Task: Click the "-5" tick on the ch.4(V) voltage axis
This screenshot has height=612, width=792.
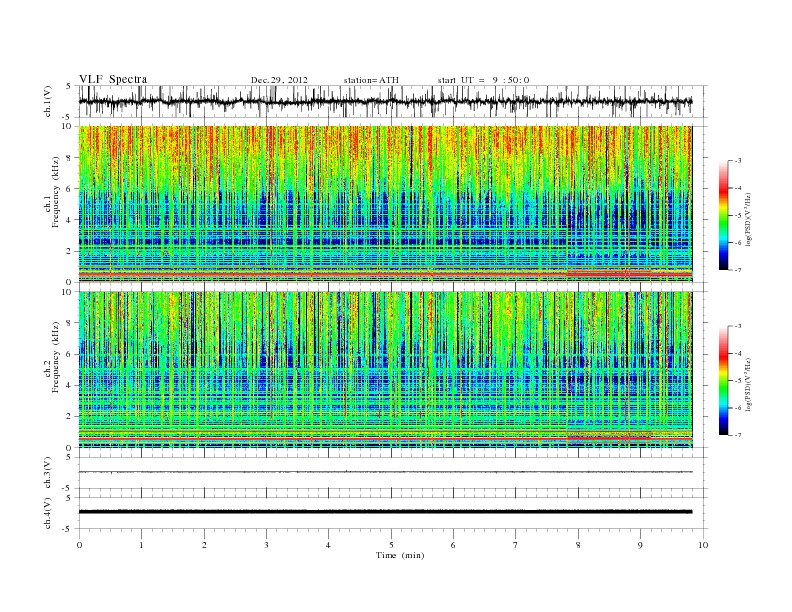Action: click(x=67, y=529)
